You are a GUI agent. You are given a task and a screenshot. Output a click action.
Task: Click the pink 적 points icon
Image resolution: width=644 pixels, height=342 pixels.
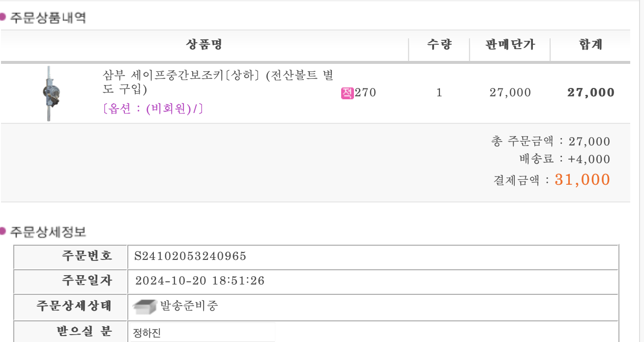point(348,92)
